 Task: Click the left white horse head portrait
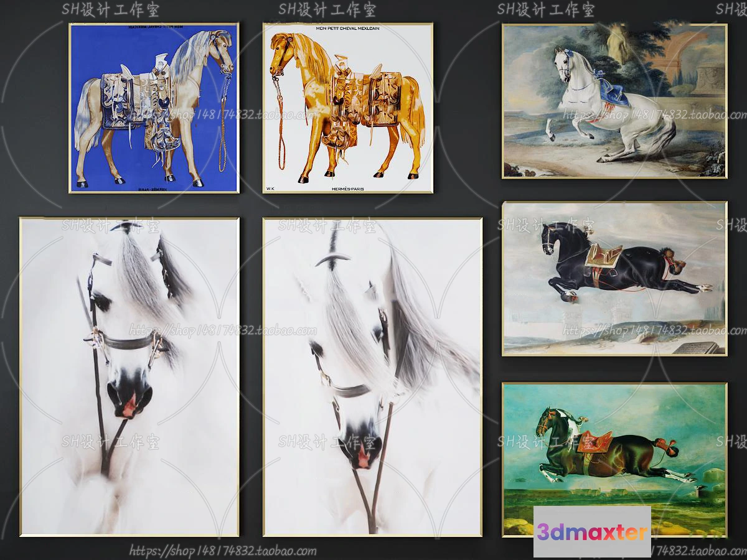[x=129, y=376]
